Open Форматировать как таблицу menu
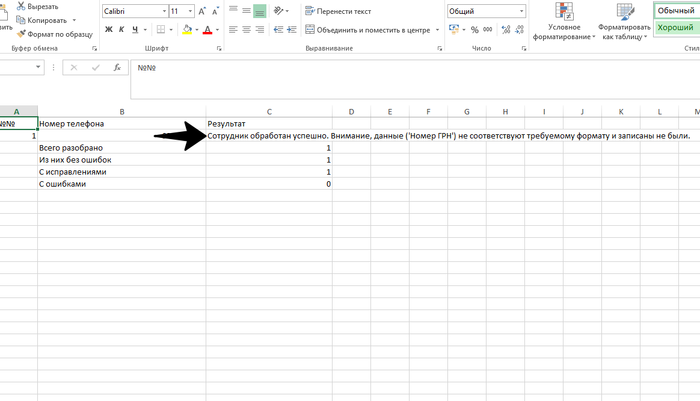This screenshot has width=700, height=401. click(624, 20)
